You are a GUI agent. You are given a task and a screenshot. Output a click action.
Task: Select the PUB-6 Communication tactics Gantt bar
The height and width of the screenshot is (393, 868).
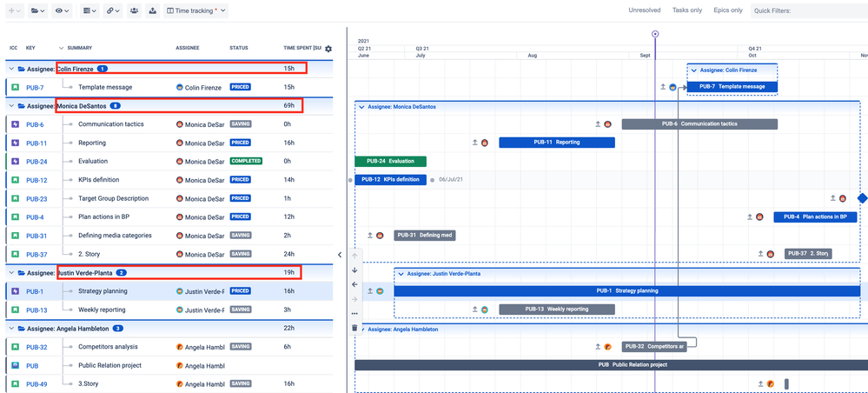coord(699,124)
